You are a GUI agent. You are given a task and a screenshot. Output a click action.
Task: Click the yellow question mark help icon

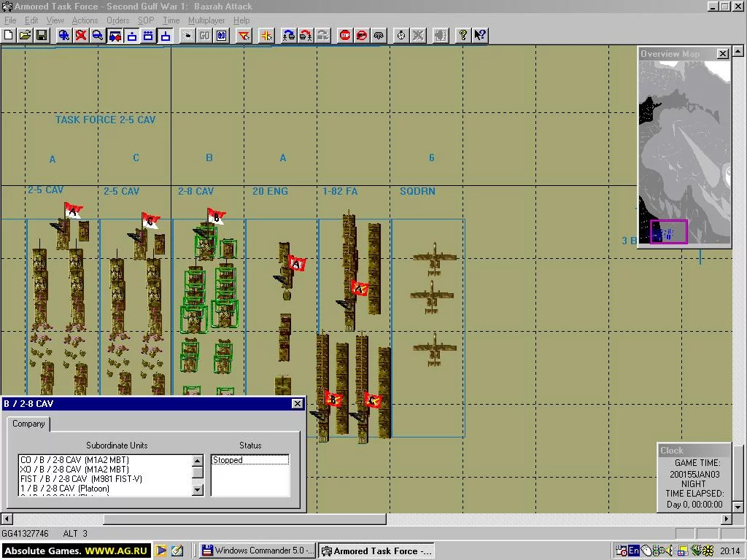pos(462,35)
